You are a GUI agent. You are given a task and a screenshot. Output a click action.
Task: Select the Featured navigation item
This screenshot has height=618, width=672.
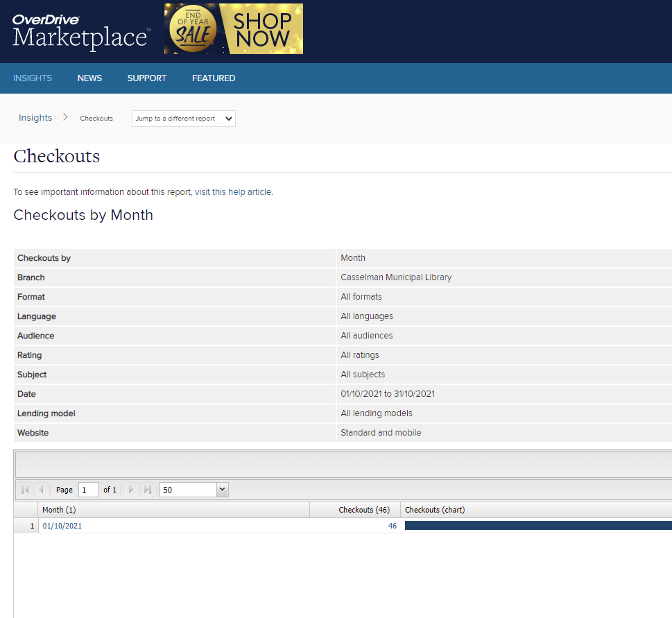(214, 78)
